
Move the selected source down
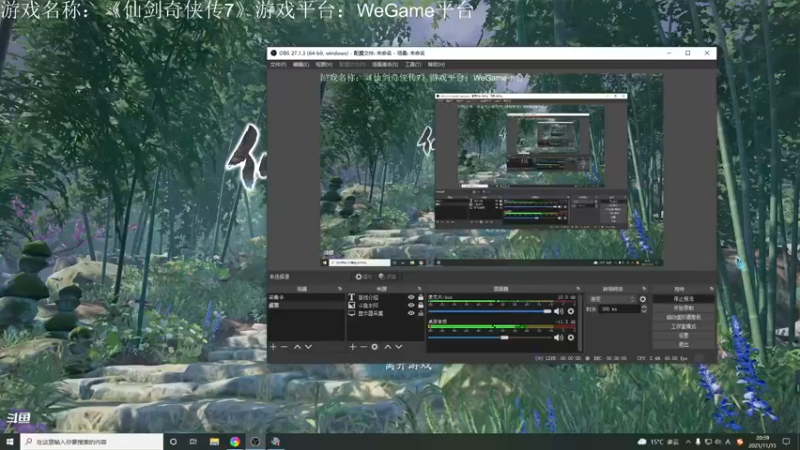(399, 347)
